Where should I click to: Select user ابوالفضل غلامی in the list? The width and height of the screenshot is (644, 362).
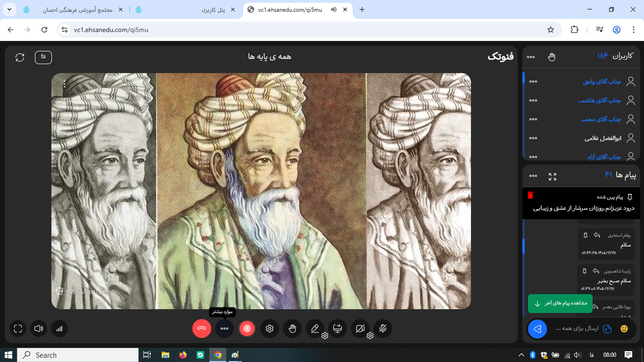point(603,139)
